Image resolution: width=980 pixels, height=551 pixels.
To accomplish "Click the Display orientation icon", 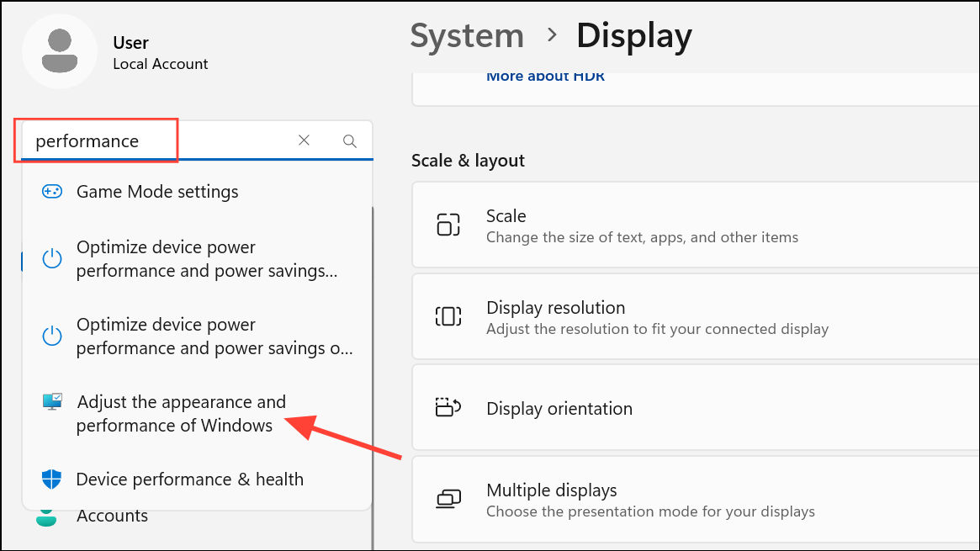I will 448,407.
